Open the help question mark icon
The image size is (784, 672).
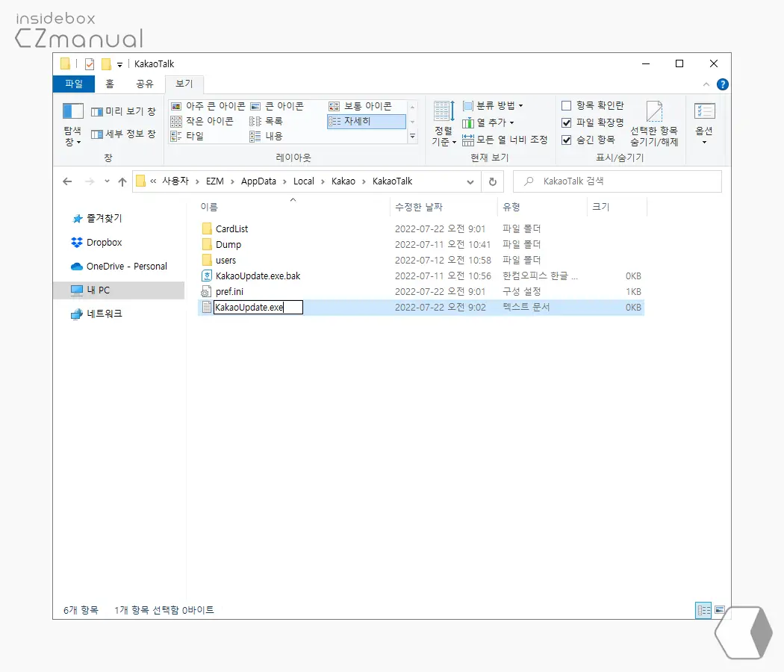[723, 84]
